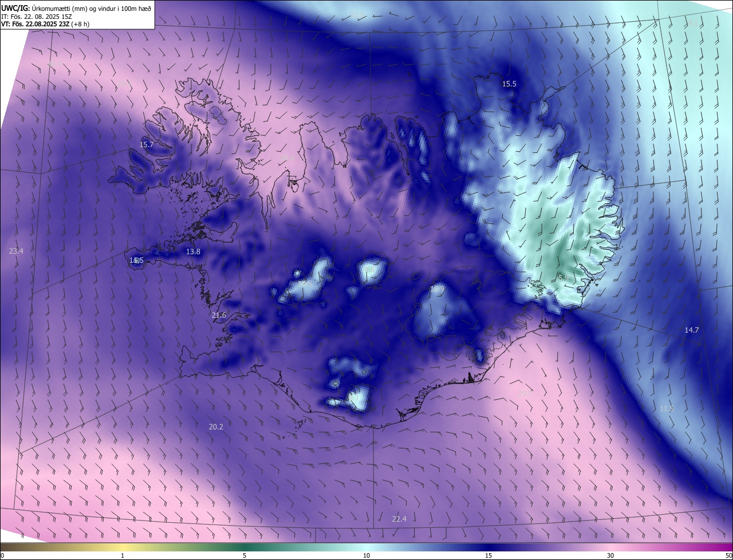Click the colorbar tick label 30

(610, 555)
